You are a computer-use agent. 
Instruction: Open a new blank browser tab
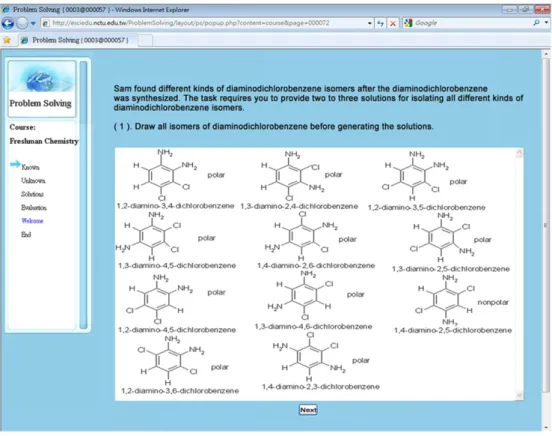pyautogui.click(x=145, y=40)
